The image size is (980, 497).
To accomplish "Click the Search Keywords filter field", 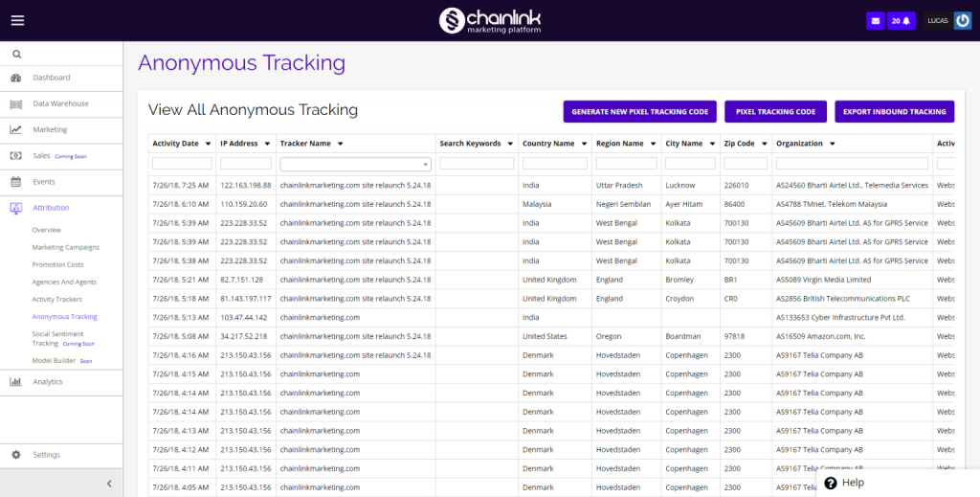I will [477, 164].
